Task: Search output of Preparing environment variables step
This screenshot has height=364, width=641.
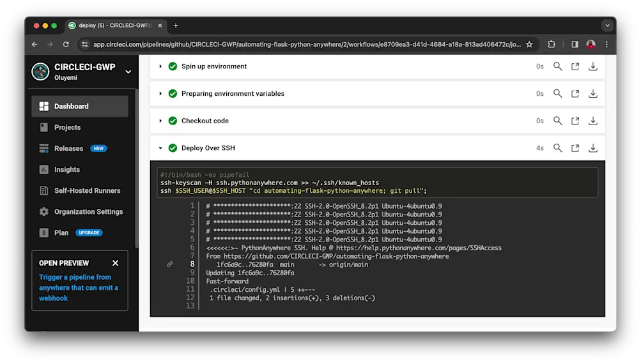Action: [x=558, y=93]
